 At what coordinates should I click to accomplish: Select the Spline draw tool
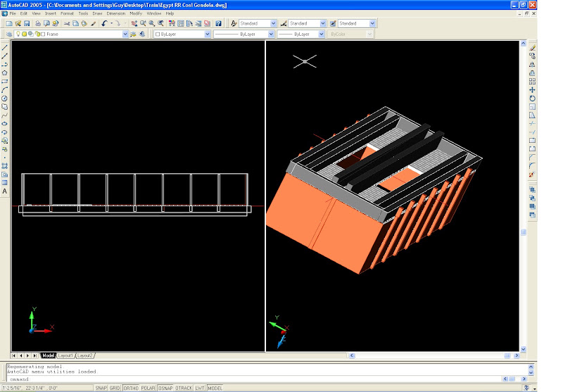click(5, 115)
